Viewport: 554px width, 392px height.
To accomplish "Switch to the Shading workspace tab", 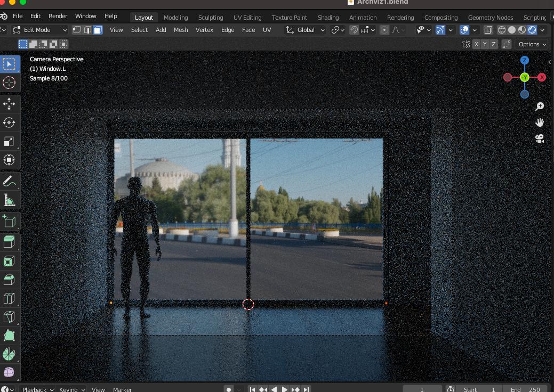I will 328,17.
